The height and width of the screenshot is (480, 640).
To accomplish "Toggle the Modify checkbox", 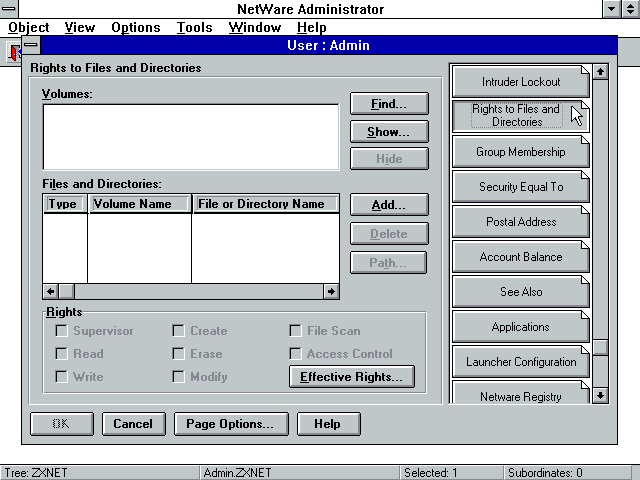I will [178, 376].
